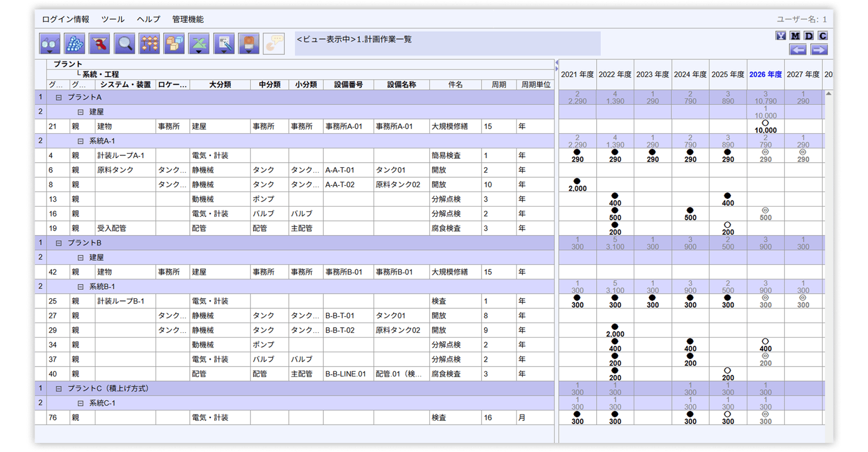
Task: Click the 原料タンク system cell in row 6
Action: click(x=125, y=170)
